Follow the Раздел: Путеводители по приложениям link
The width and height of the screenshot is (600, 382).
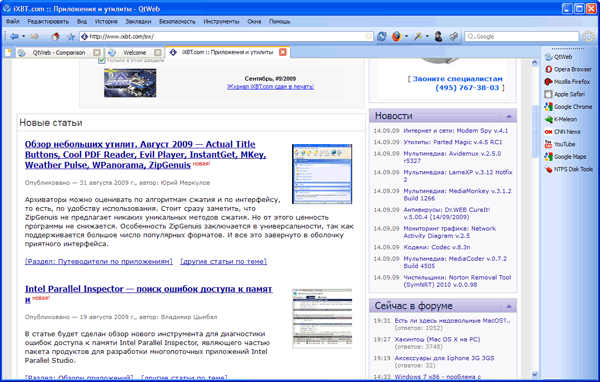(99, 261)
